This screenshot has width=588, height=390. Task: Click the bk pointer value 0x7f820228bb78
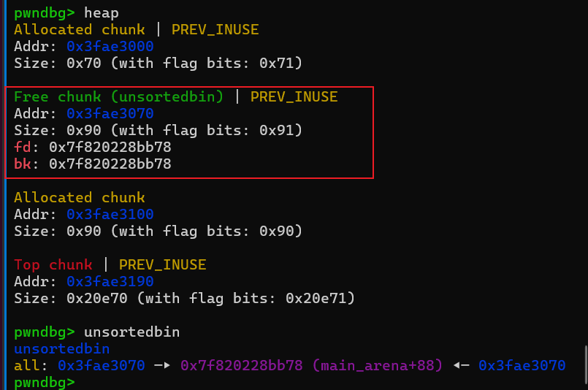coord(110,164)
